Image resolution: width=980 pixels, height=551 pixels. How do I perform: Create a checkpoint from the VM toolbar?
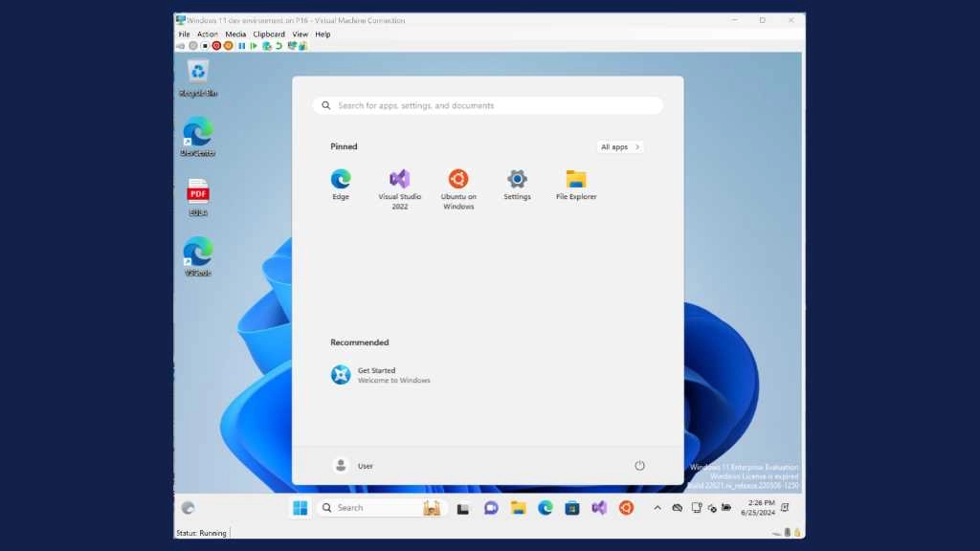[265, 45]
